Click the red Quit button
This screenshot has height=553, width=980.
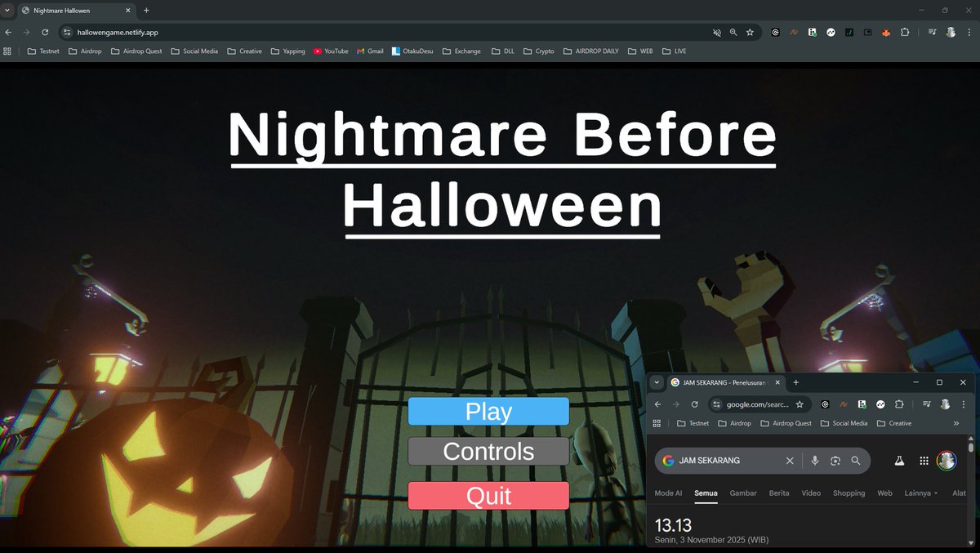click(488, 496)
